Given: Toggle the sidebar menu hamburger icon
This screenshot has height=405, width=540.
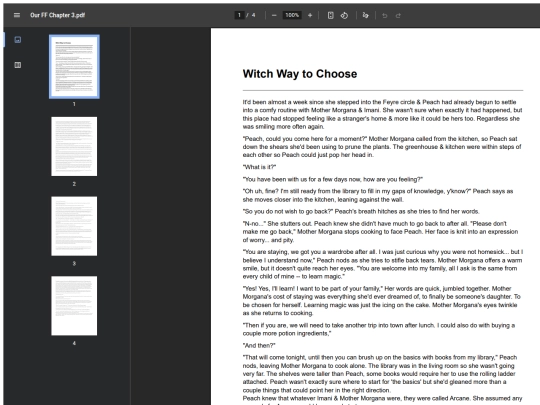Looking at the screenshot, I should (x=17, y=15).
